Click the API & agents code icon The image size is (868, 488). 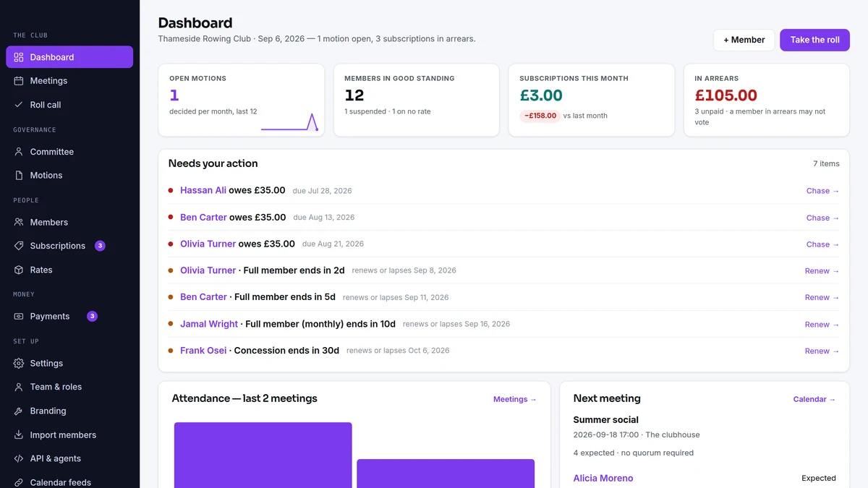[x=19, y=458]
